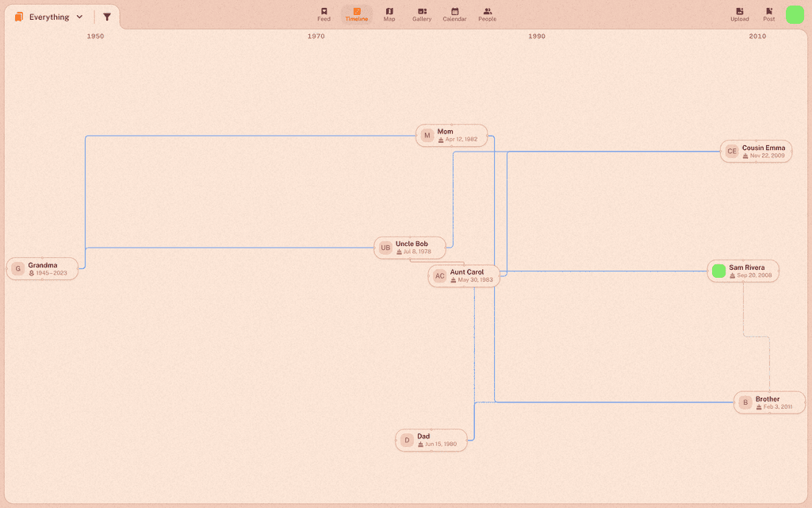
Task: Open the Calendar tab
Action: point(454,14)
